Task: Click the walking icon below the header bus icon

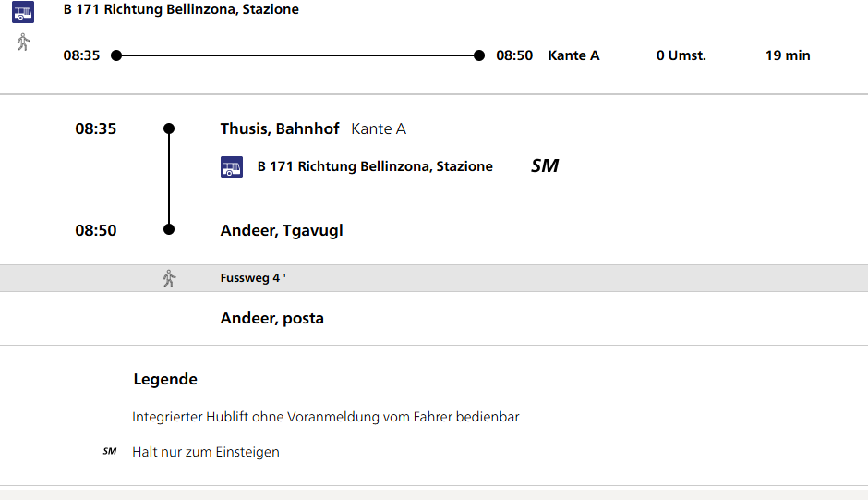Action: [23, 42]
